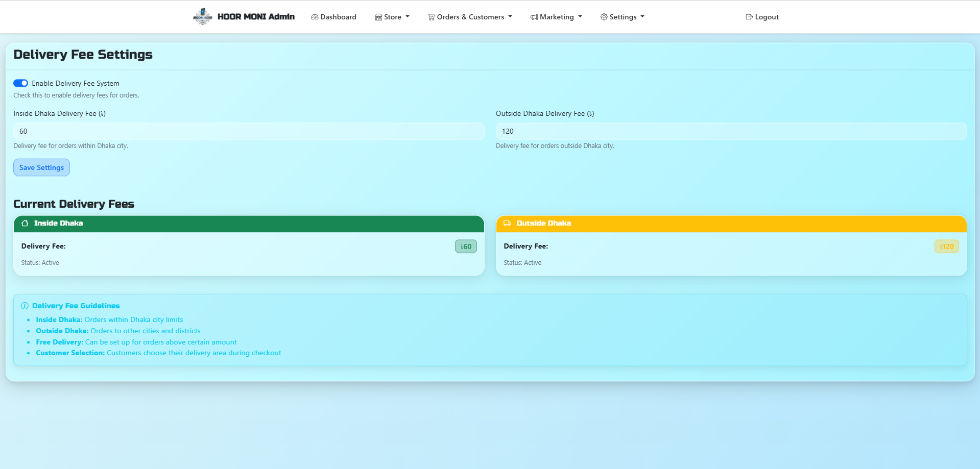
Task: Click the Logout link
Action: coord(762,17)
